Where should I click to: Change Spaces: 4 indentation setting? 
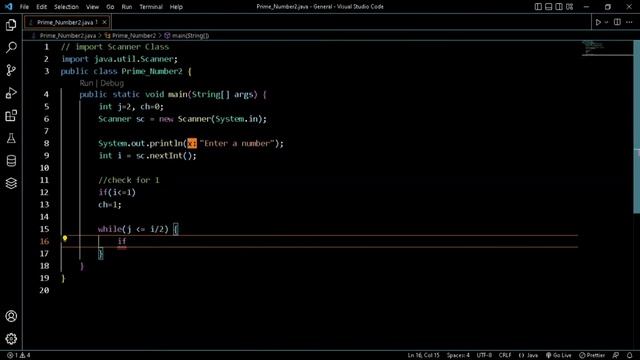pos(458,355)
